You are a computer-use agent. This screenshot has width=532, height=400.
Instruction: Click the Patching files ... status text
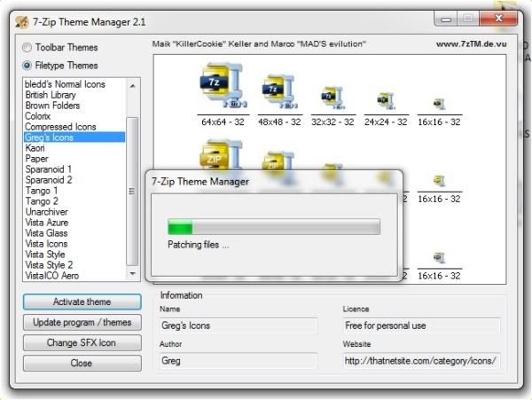[x=198, y=245]
